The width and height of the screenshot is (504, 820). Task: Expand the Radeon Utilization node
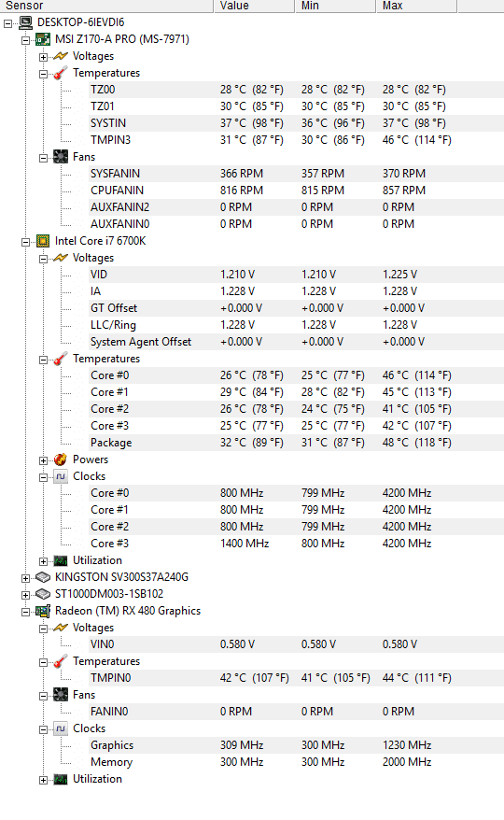[x=43, y=780]
